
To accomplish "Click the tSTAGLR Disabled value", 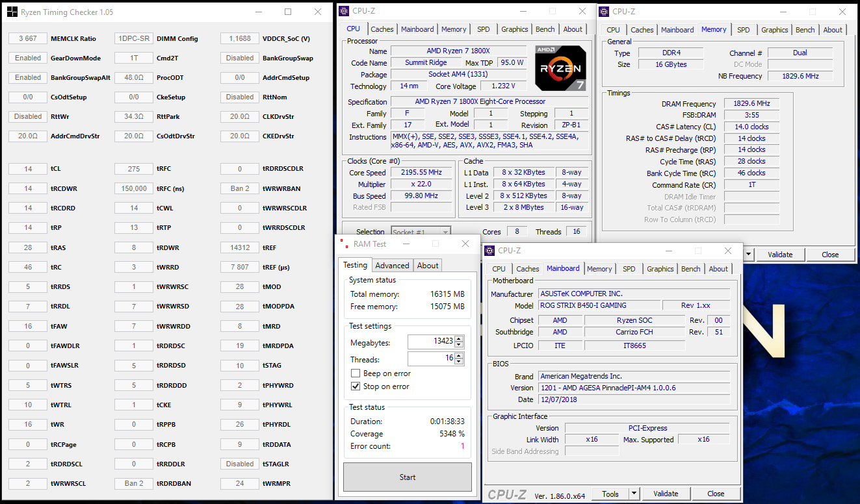I will [x=240, y=464].
